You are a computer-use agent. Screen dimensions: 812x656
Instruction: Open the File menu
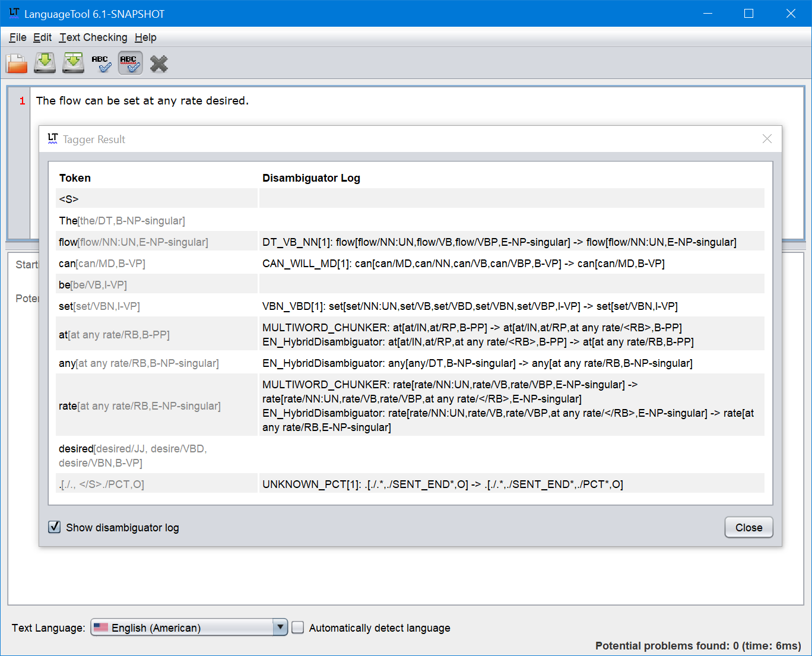[17, 37]
